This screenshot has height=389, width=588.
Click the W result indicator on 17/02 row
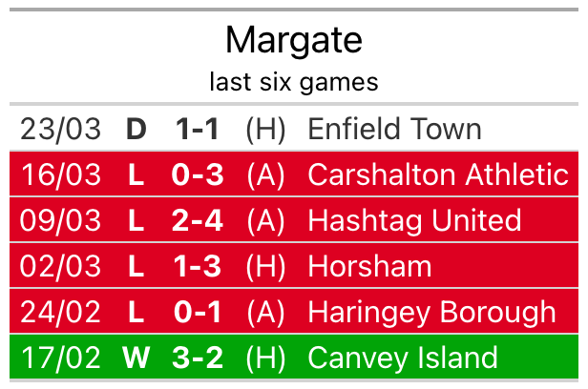[136, 358]
